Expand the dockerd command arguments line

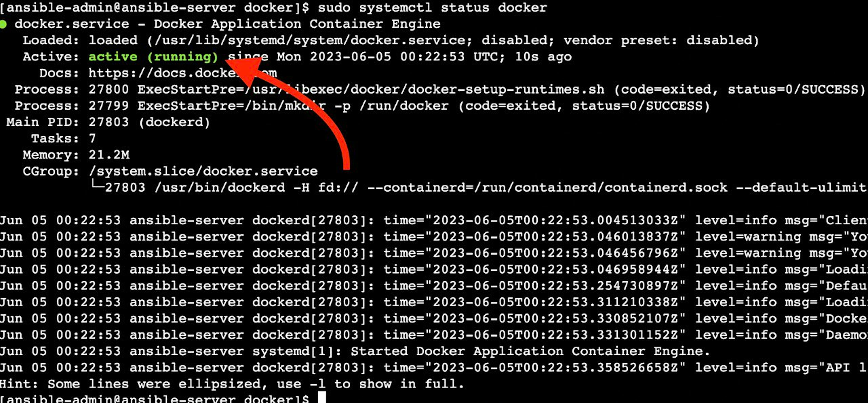pos(434,188)
